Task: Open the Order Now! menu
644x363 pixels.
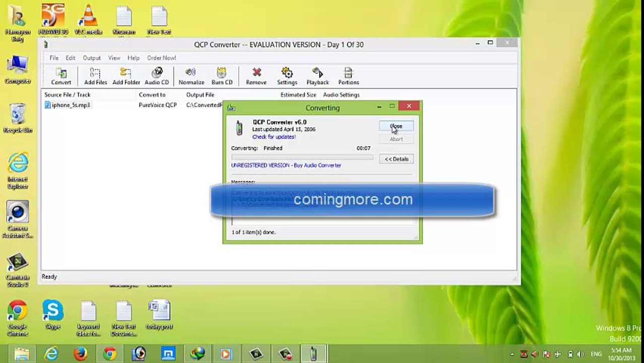Action: (161, 58)
